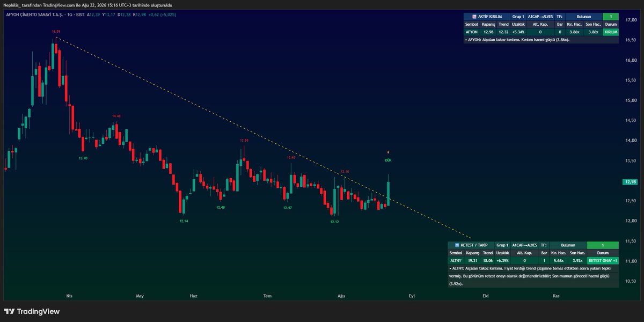Click the May month label on time axis

point(140,295)
